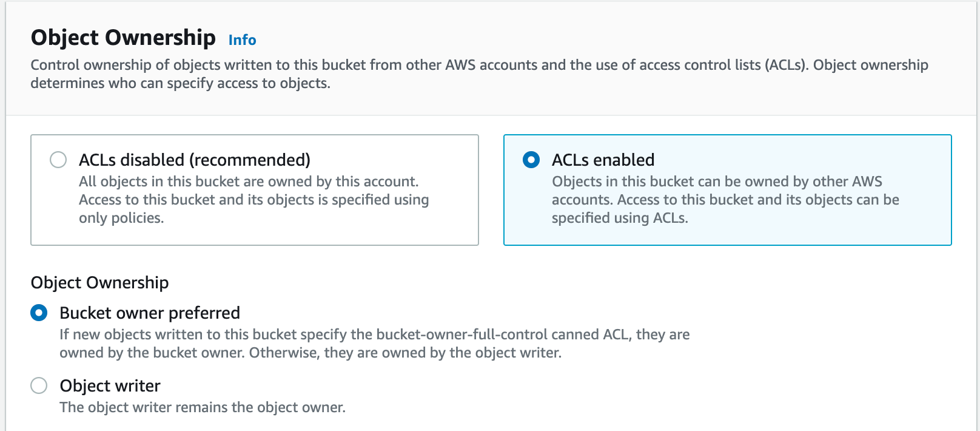Click the large bold Object Ownership heading
The image size is (980, 431).
tap(123, 38)
